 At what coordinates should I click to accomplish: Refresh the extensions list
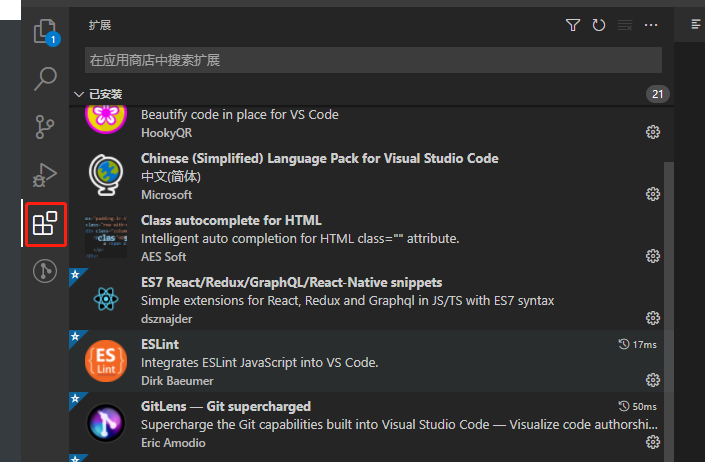click(x=599, y=25)
